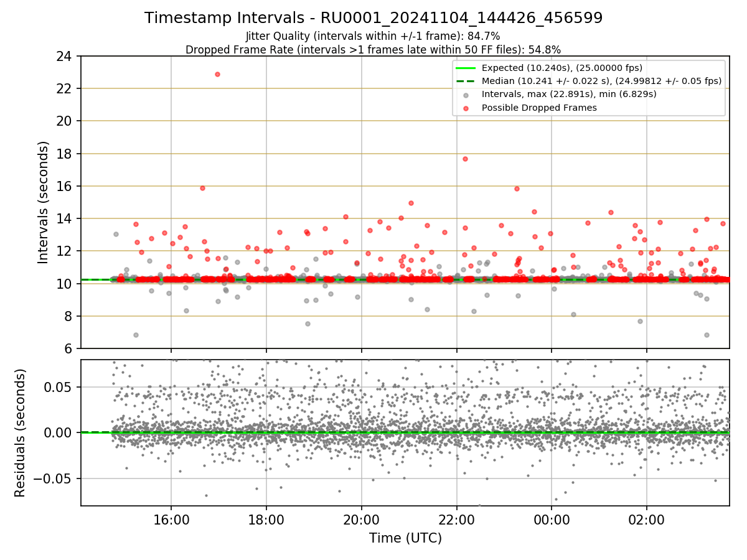
Task: Click the 'Intervals (seconds)' y-axis label
Action: (43, 202)
